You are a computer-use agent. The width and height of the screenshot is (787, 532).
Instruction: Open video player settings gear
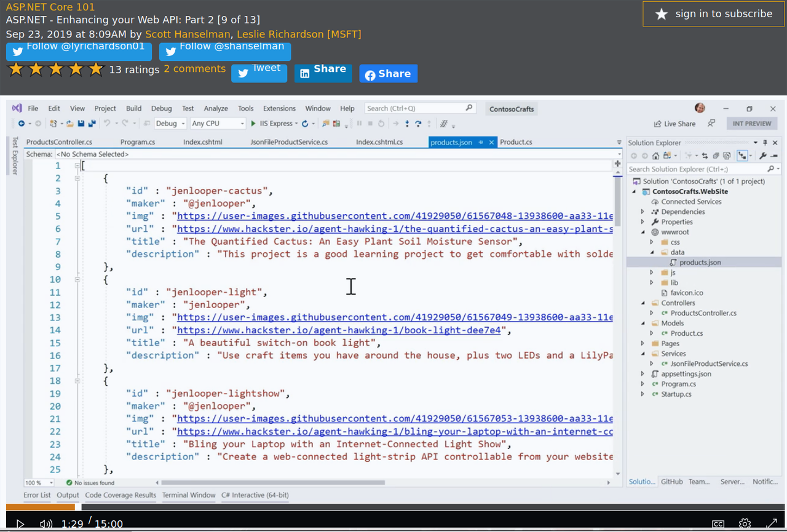pyautogui.click(x=745, y=524)
